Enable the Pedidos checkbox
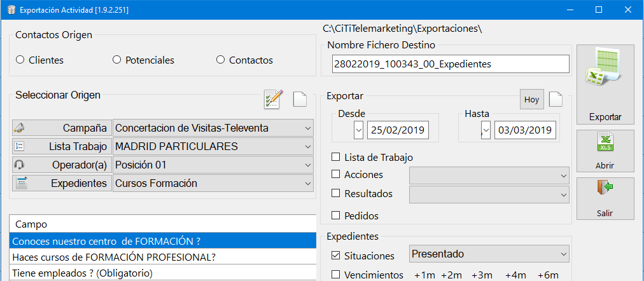This screenshot has width=644, height=281. [x=335, y=215]
